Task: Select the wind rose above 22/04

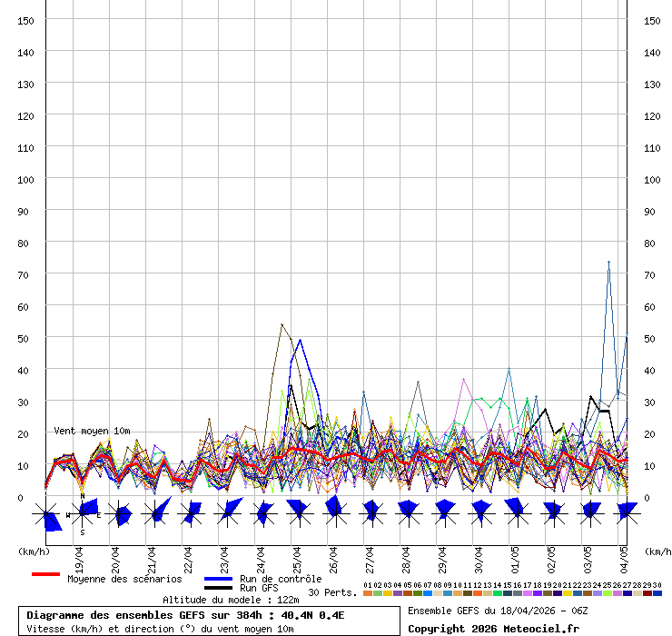Action: point(191,513)
